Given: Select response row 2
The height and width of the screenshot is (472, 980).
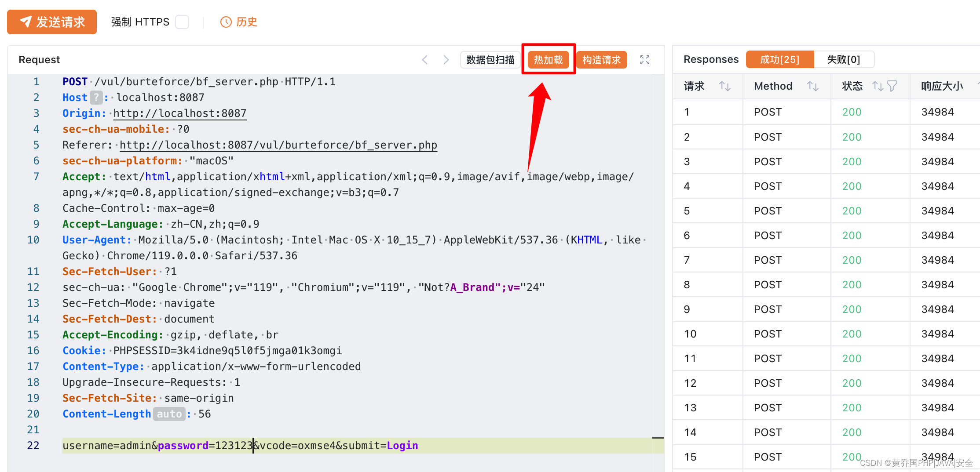Looking at the screenshot, I should point(826,137).
